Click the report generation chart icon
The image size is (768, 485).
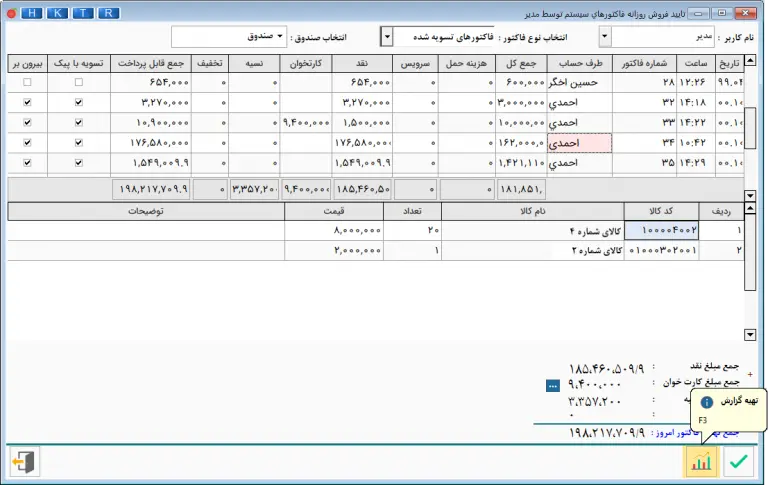(702, 460)
